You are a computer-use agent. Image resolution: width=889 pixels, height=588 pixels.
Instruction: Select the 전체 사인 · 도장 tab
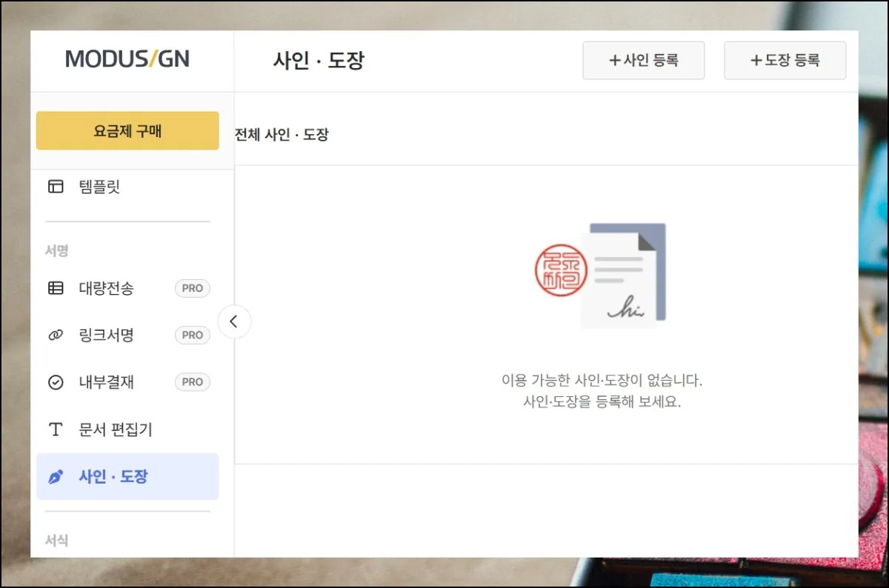point(282,135)
